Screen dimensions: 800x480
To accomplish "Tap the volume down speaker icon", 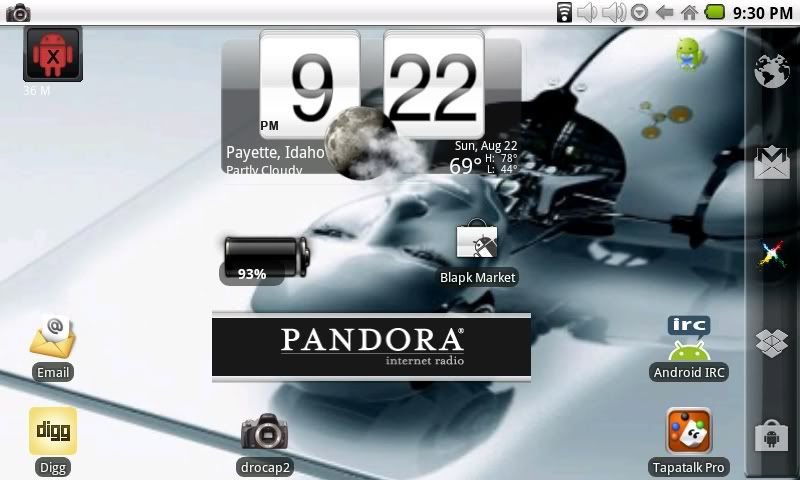I will 587,12.
